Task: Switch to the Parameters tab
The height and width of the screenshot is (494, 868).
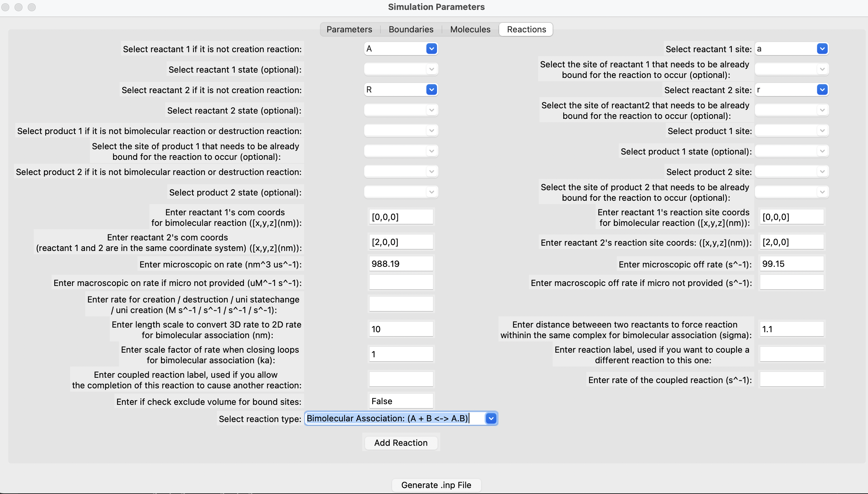Action: (x=349, y=29)
